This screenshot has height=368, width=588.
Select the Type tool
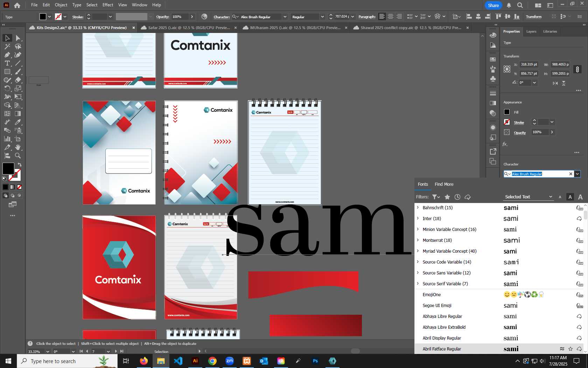click(7, 63)
